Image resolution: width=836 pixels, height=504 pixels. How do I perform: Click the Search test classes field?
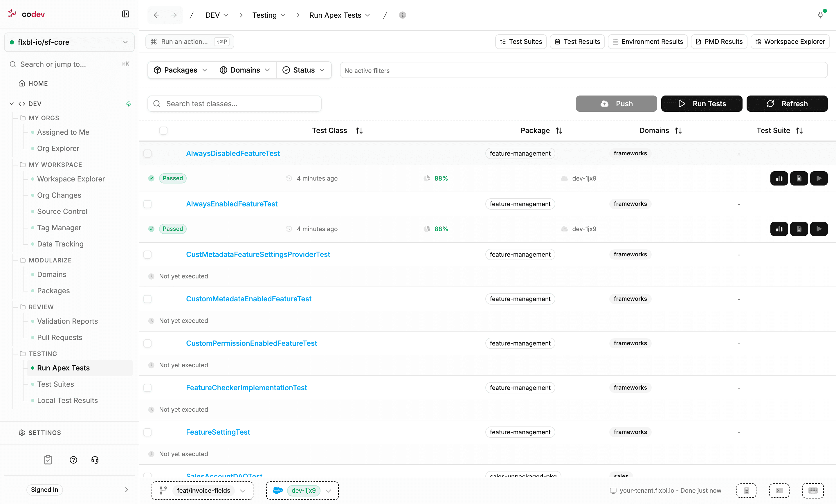coord(235,104)
